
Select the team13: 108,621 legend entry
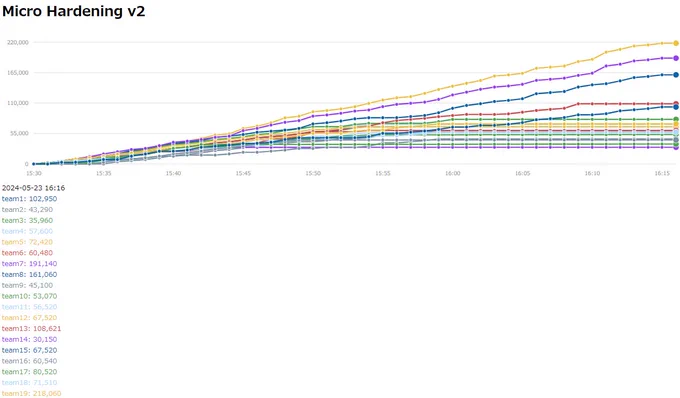[x=31, y=328]
